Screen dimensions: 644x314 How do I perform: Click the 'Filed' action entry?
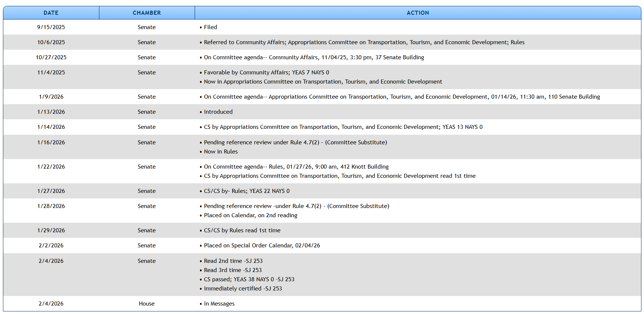pos(210,27)
